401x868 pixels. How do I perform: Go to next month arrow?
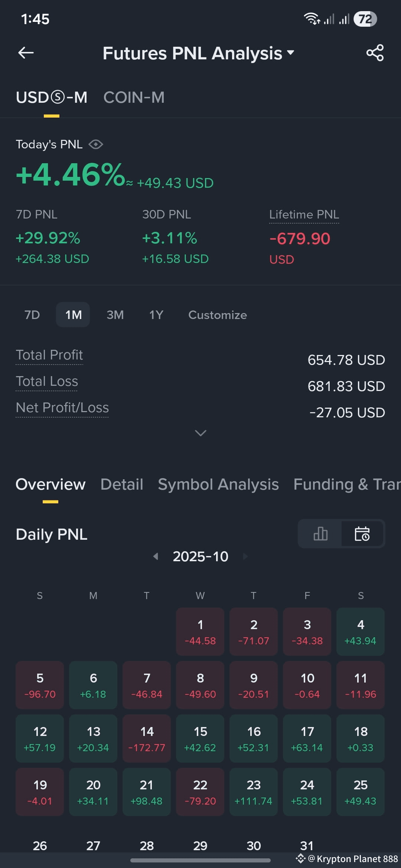click(x=245, y=556)
